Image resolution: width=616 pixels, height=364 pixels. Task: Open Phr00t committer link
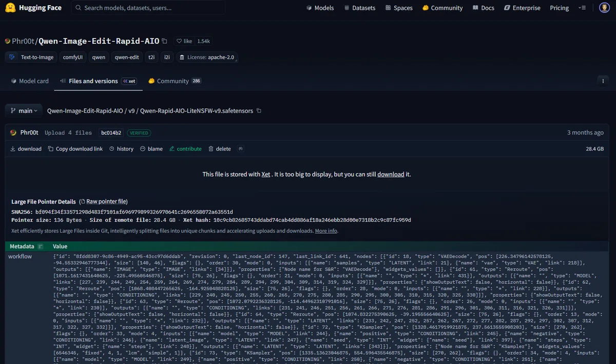coord(29,132)
